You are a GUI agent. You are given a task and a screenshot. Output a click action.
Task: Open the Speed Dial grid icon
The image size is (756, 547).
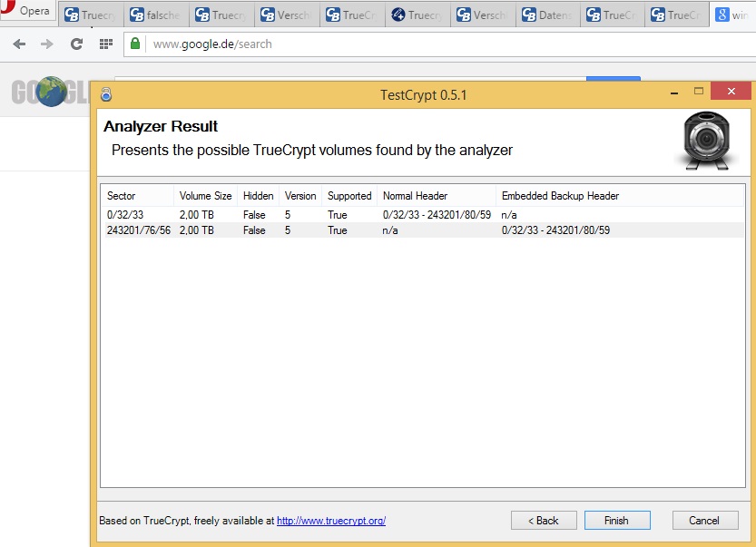(105, 44)
